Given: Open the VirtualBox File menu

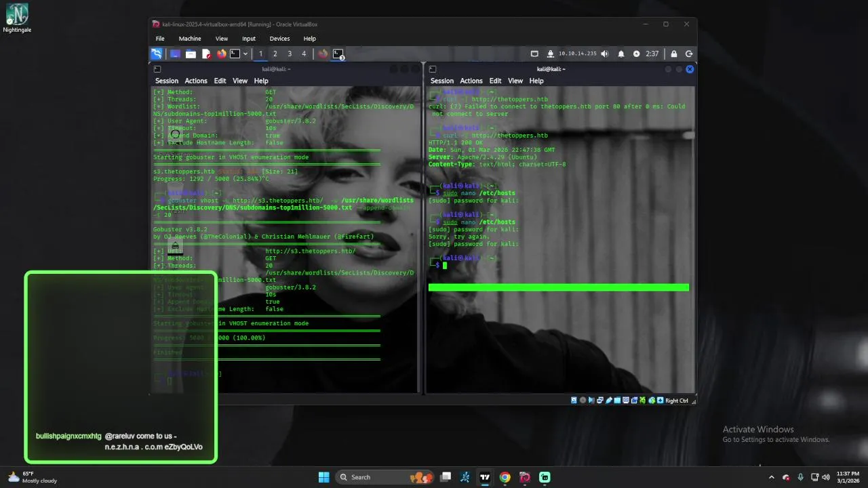Looking at the screenshot, I should (x=160, y=39).
